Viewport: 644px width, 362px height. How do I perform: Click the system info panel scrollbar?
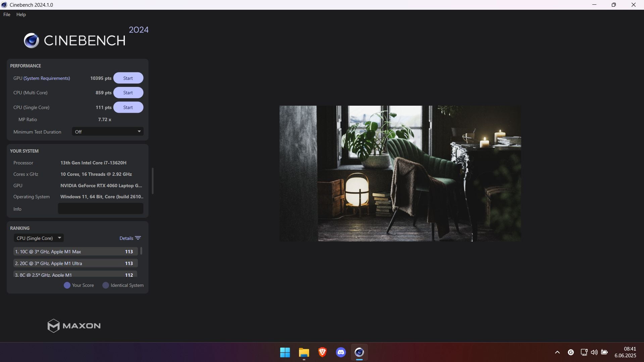point(153,181)
